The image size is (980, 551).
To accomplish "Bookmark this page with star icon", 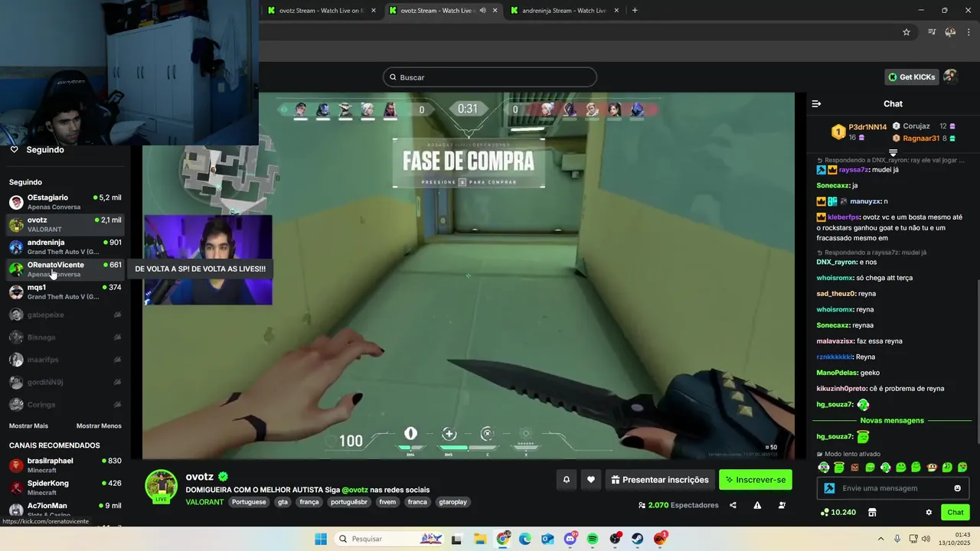I will pyautogui.click(x=906, y=32).
